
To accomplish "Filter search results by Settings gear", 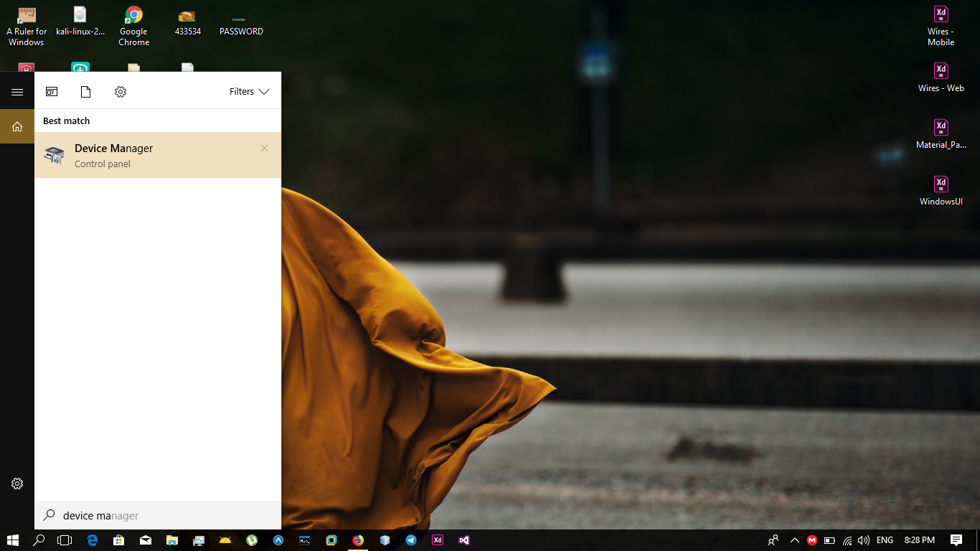I will [121, 92].
